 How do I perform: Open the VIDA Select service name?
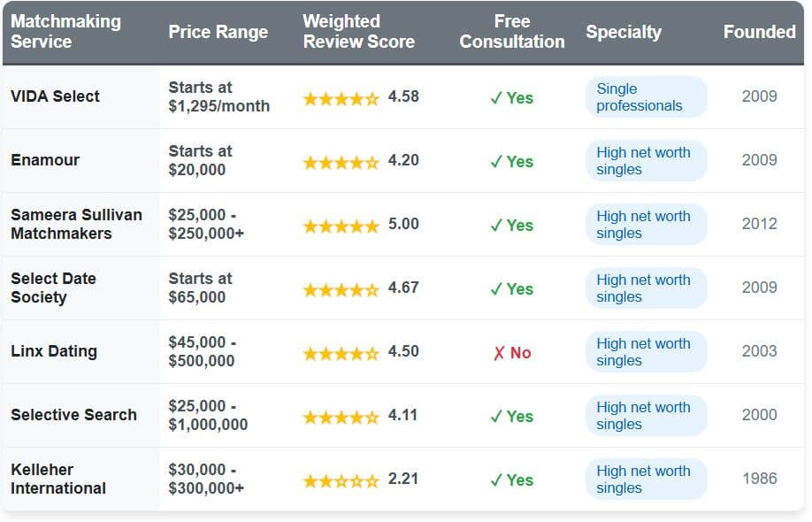[55, 96]
